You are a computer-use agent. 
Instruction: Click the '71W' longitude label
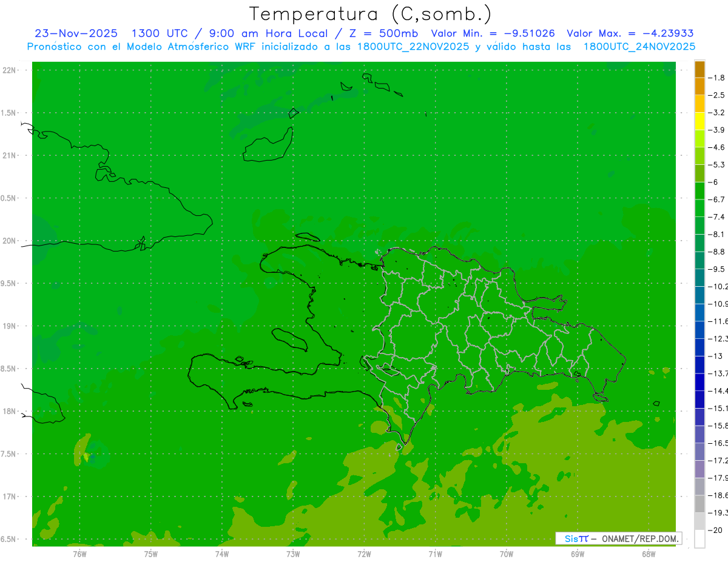(x=435, y=554)
